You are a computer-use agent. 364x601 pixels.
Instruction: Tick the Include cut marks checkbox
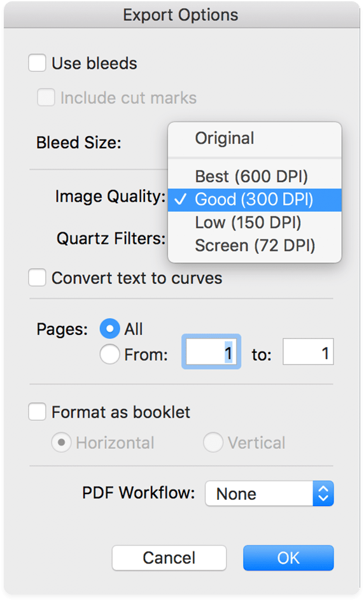point(46,97)
